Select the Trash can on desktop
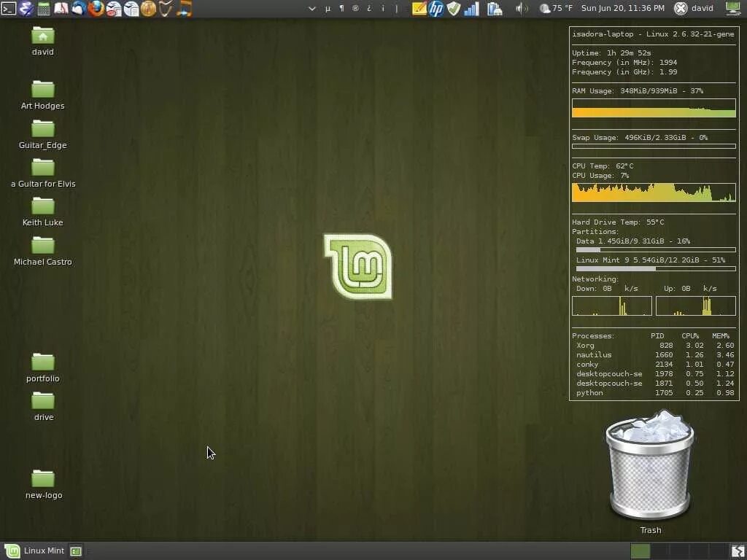Viewport: 747px width, 560px height. pyautogui.click(x=650, y=472)
